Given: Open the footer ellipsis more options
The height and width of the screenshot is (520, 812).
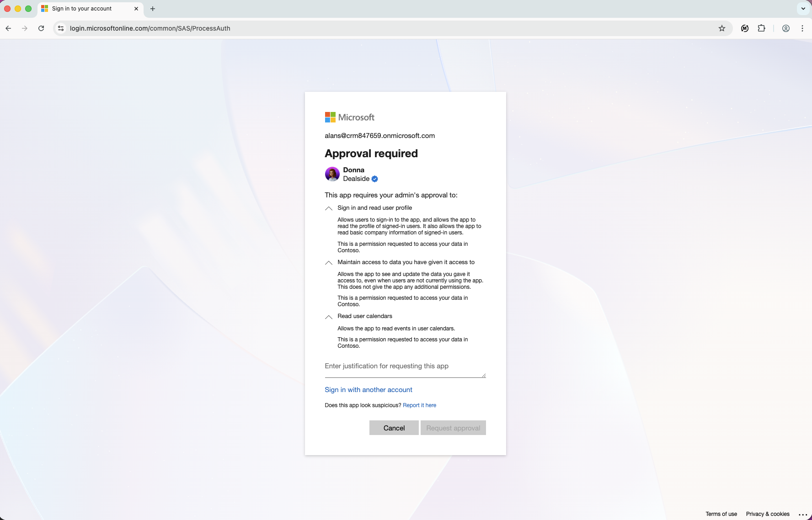Looking at the screenshot, I should tap(803, 515).
